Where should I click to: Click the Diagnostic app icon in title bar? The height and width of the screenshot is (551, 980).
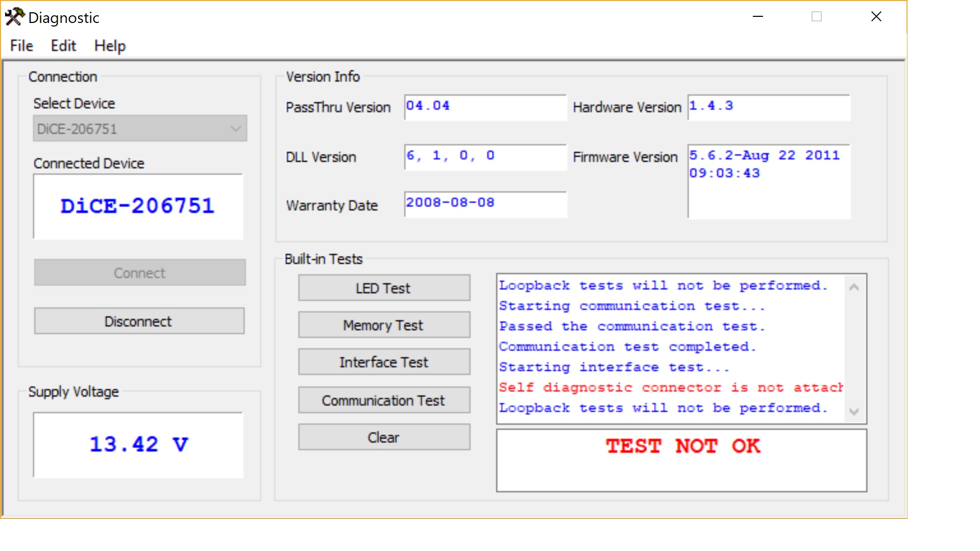tap(14, 17)
